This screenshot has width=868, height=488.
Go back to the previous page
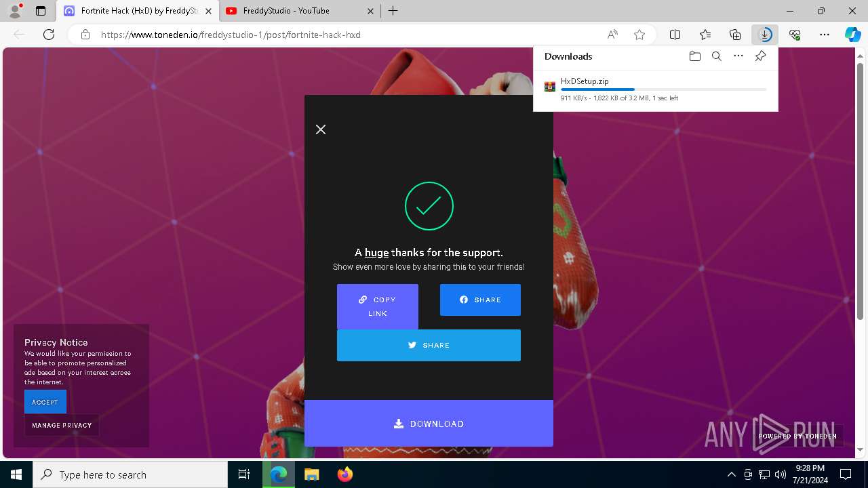[19, 35]
